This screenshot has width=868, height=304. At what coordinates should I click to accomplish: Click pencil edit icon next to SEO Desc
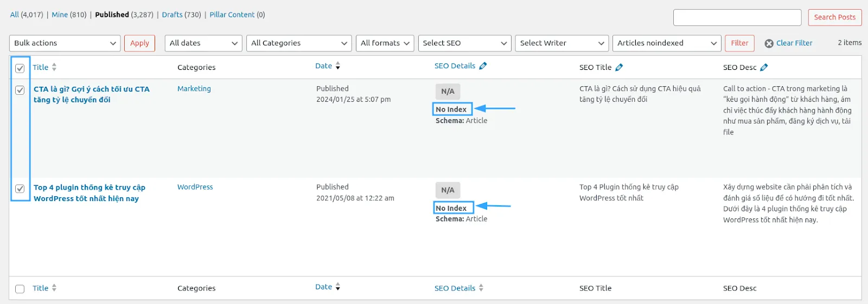coord(764,68)
